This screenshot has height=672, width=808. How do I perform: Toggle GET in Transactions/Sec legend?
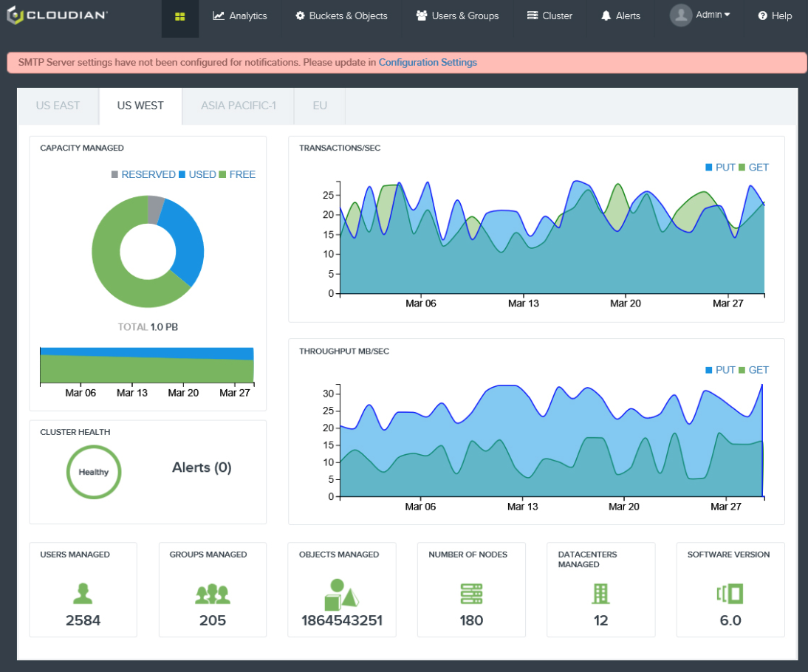753,168
